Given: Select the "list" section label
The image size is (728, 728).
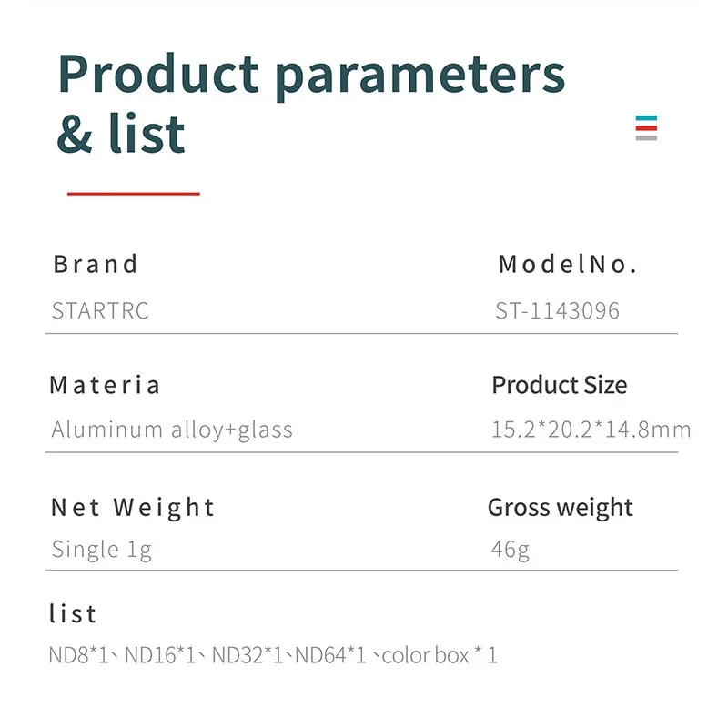Looking at the screenshot, I should [73, 614].
